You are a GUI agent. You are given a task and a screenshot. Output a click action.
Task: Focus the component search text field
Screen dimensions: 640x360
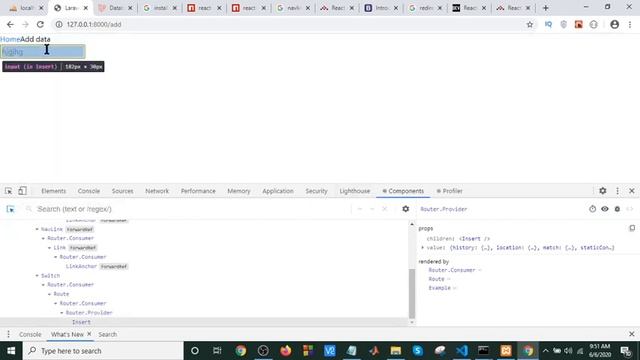coord(192,209)
